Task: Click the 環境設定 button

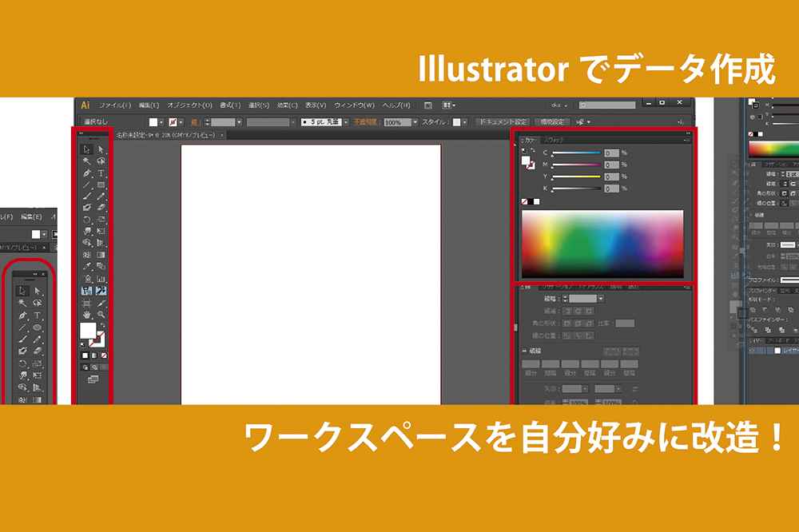Action: tap(553, 122)
